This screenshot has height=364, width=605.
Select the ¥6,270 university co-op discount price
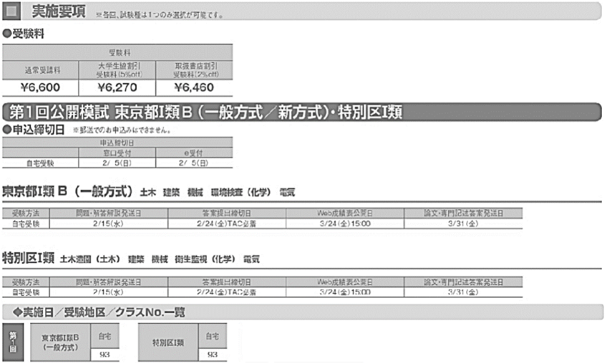pos(117,88)
